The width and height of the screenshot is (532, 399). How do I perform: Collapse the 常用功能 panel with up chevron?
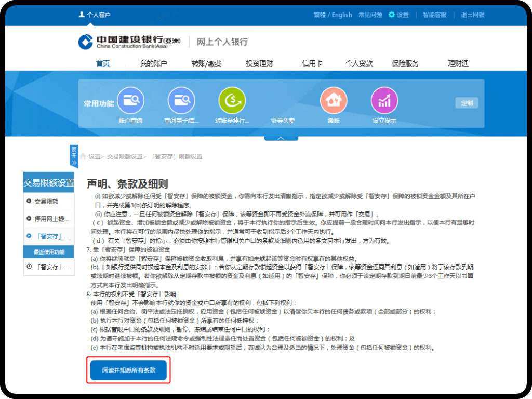pos(281,138)
